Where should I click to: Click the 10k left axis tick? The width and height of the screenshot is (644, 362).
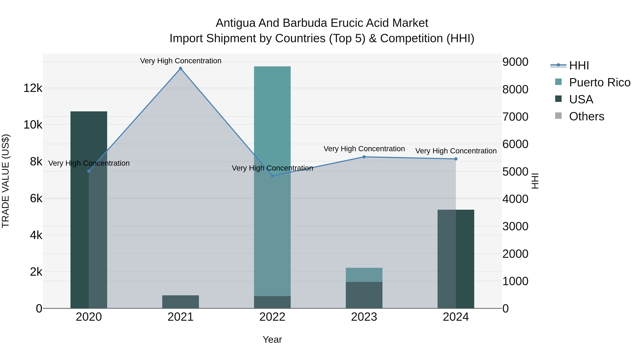point(33,125)
